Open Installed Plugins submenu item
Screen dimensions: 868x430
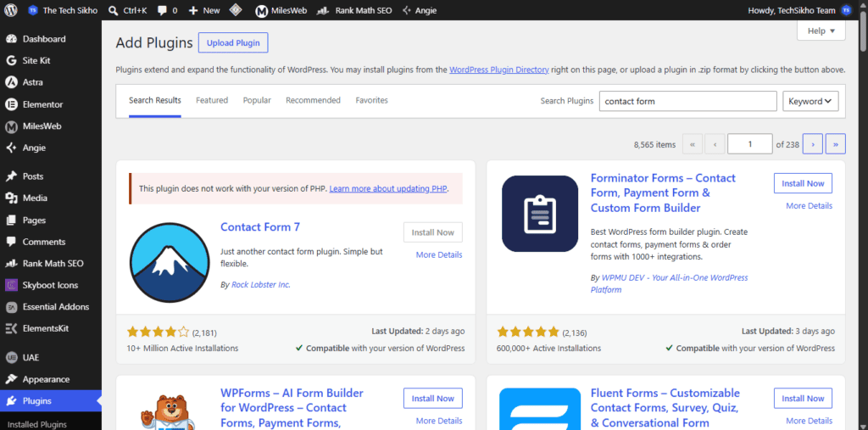point(37,424)
